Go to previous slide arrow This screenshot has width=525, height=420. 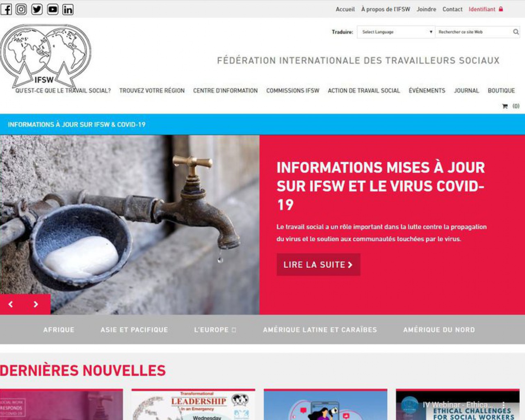click(x=11, y=304)
